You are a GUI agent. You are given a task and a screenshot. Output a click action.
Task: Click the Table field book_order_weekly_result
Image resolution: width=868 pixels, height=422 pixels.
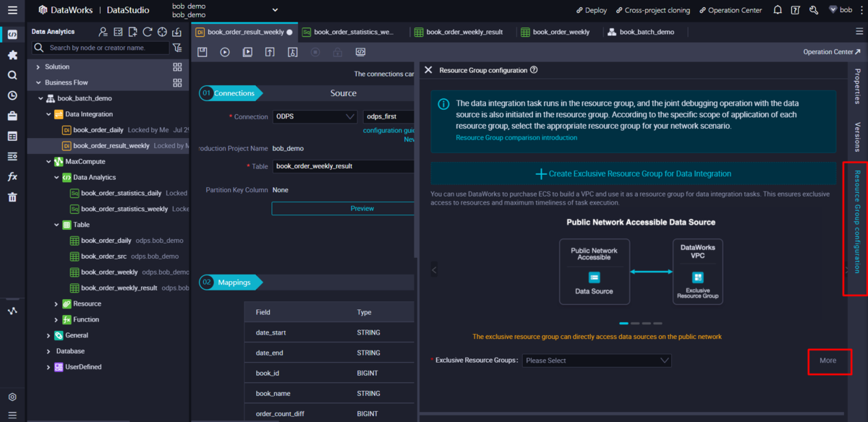344,166
